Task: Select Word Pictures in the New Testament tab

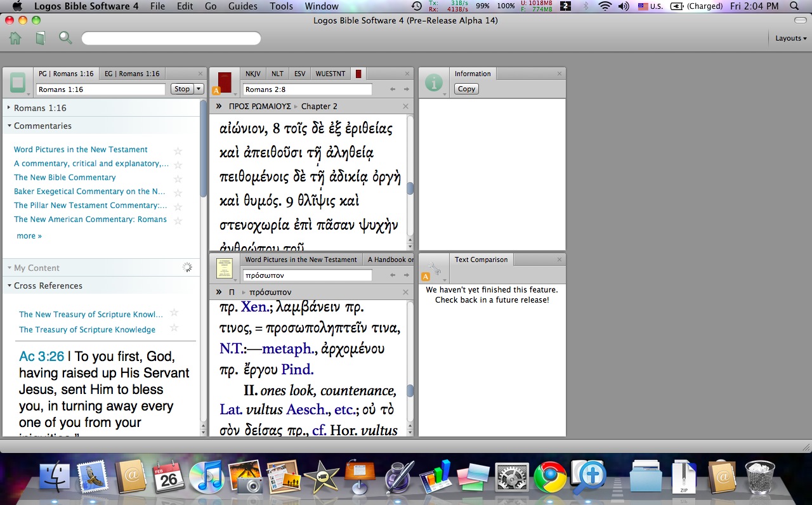Action: click(301, 259)
